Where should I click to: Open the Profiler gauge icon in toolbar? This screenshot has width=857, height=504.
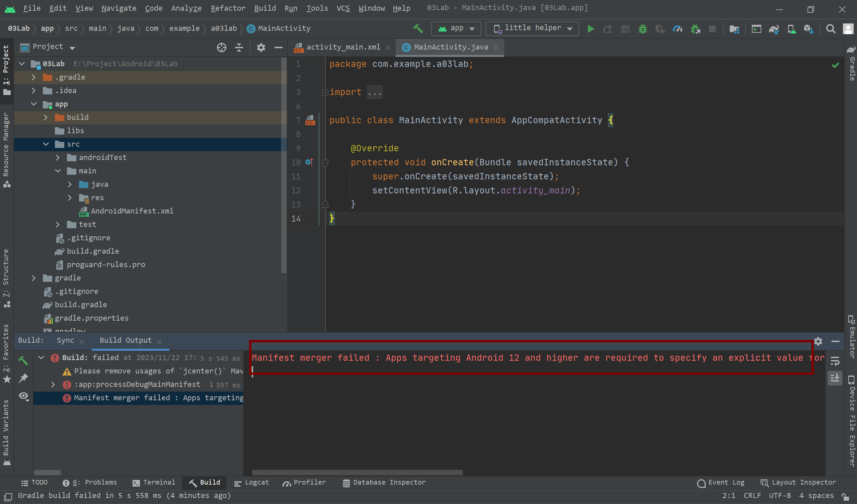coord(678,29)
